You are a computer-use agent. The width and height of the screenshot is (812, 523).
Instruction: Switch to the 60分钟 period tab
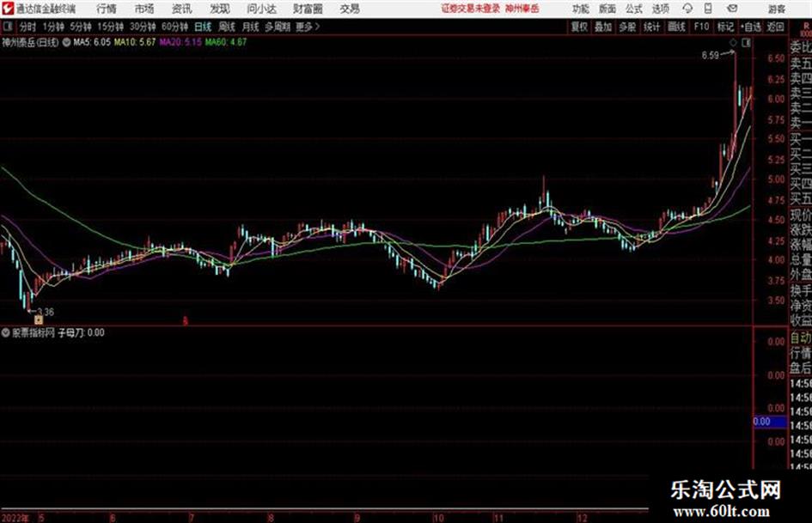click(x=174, y=27)
